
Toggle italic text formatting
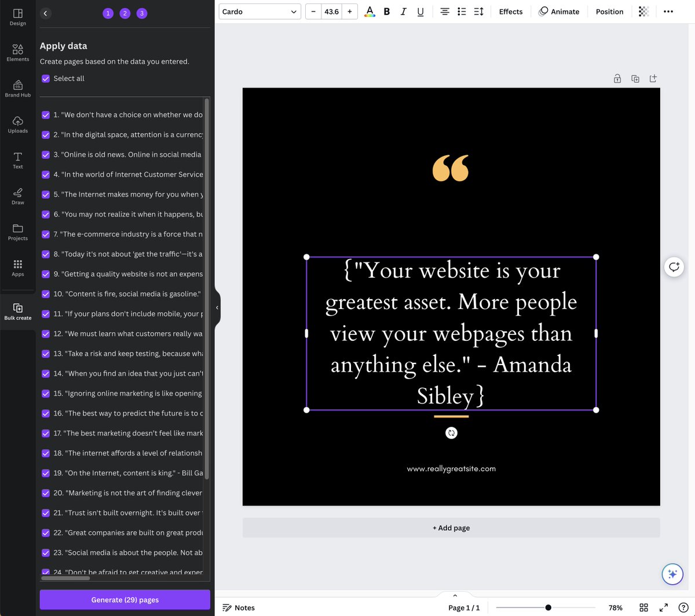point(404,12)
